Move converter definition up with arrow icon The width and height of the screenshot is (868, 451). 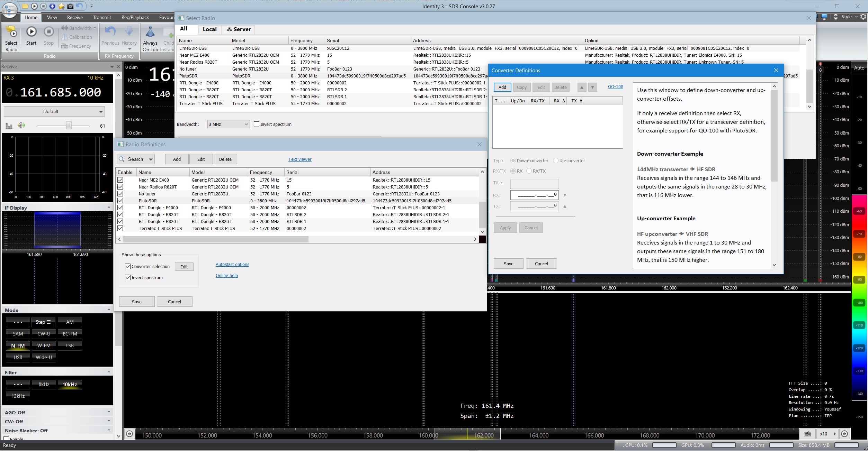coord(582,88)
